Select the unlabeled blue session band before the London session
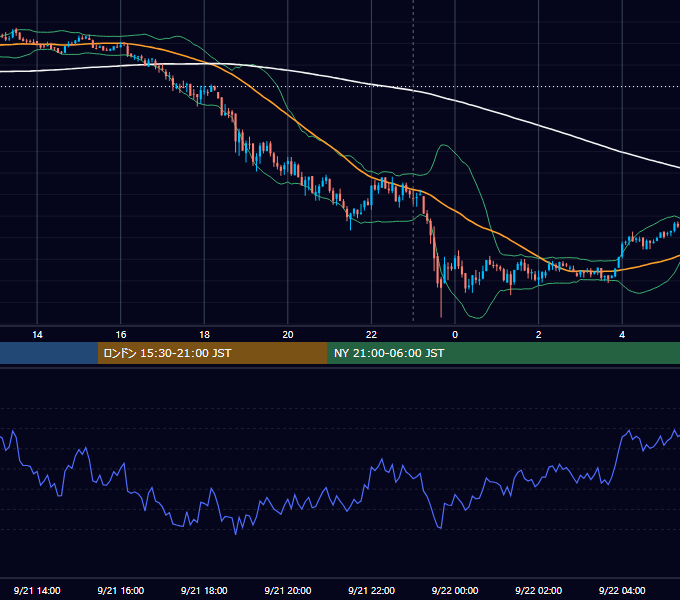 click(49, 353)
